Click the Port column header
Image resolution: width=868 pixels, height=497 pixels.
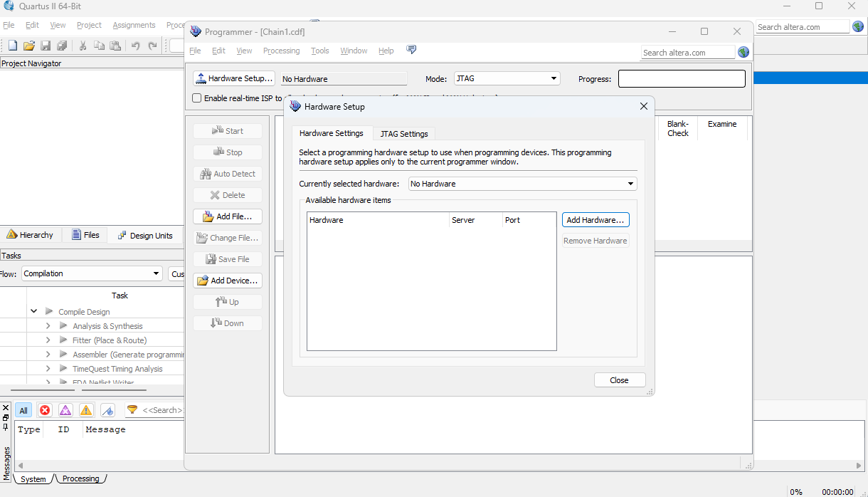[529, 220]
